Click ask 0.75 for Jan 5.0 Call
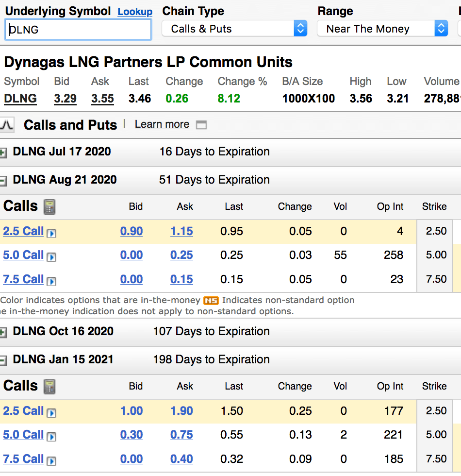461x476 pixels. (181, 435)
